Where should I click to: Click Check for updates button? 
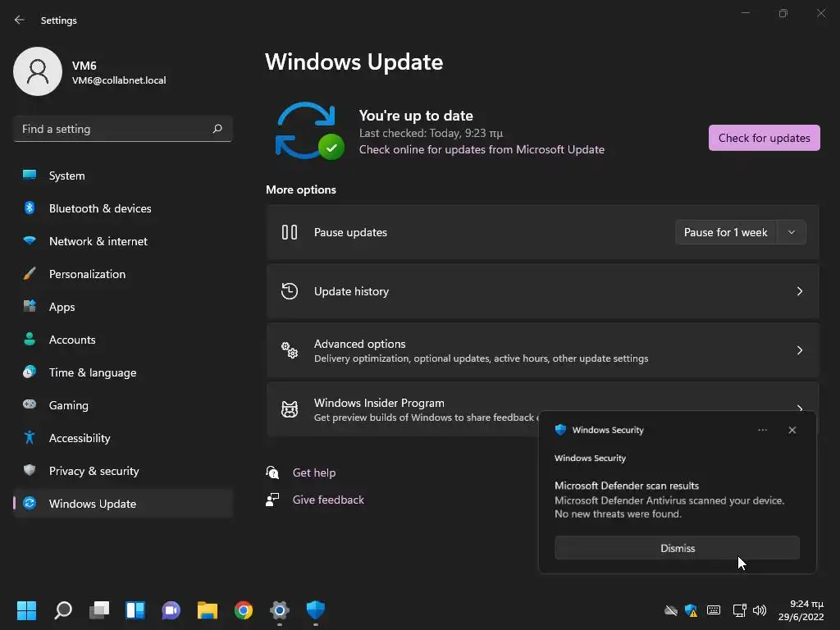[x=764, y=138]
